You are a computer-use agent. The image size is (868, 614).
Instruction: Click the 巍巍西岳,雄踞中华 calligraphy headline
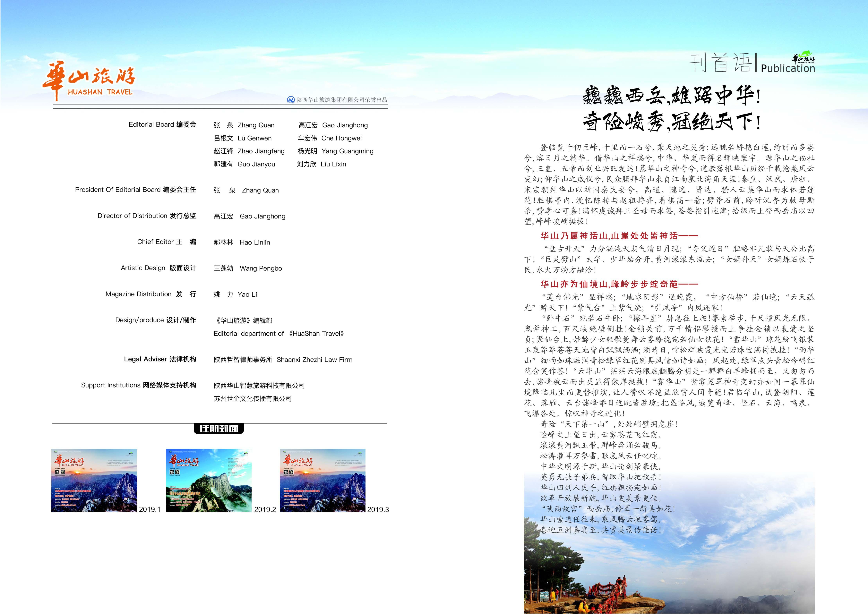pyautogui.click(x=671, y=95)
